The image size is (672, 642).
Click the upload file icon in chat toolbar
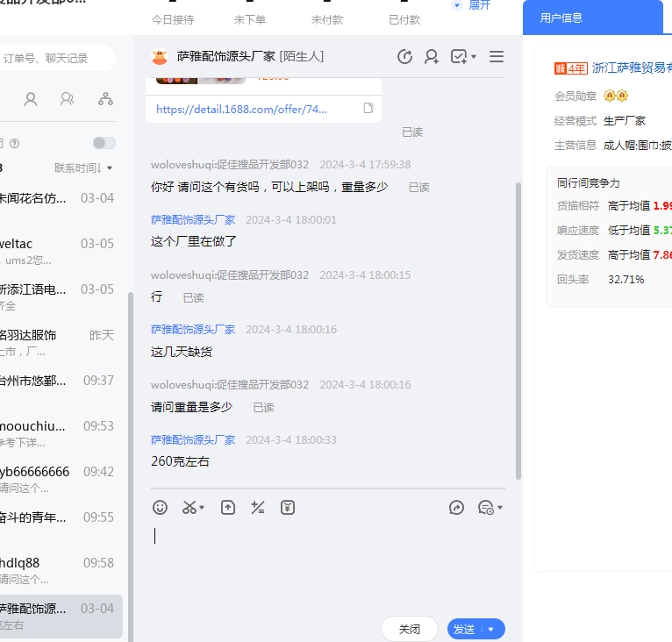click(228, 507)
